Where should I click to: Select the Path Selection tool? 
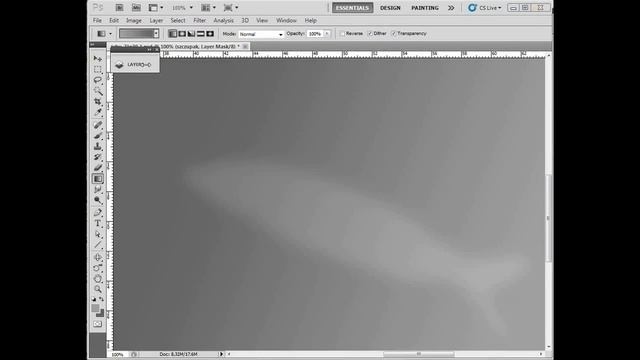click(x=98, y=234)
